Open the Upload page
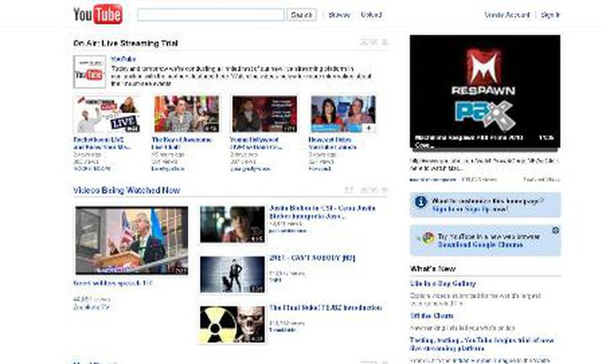 click(x=372, y=15)
